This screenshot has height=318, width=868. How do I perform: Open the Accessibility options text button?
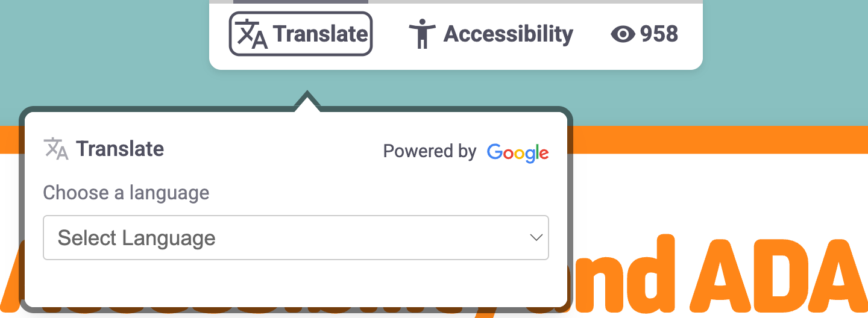tap(508, 34)
